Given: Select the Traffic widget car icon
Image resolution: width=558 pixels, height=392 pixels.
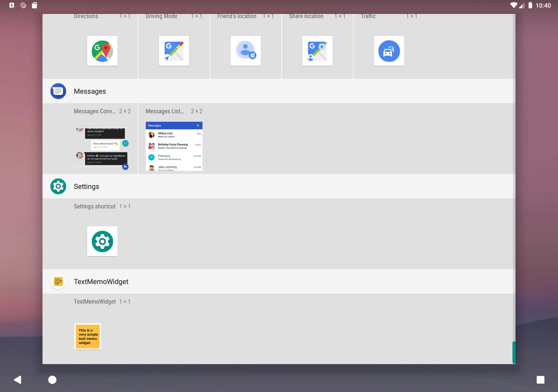Looking at the screenshot, I should (389, 51).
